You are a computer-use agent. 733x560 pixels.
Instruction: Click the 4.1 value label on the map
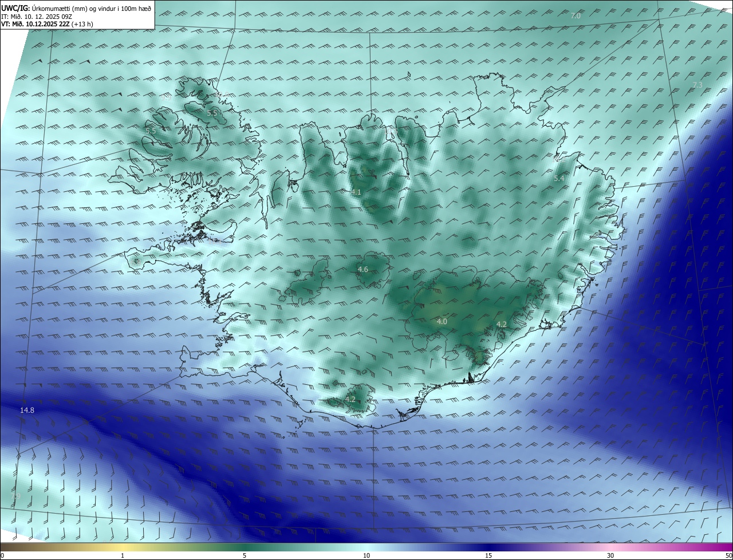click(x=356, y=192)
